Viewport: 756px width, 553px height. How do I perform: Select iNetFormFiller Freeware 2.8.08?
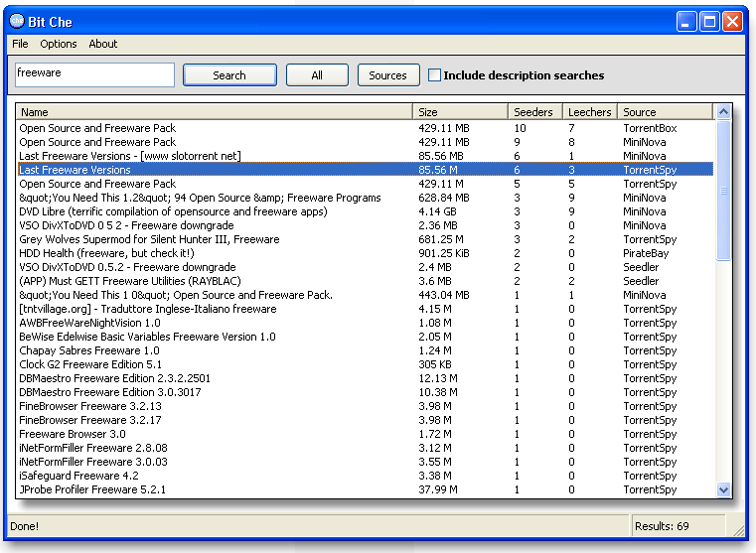pyautogui.click(x=365, y=448)
